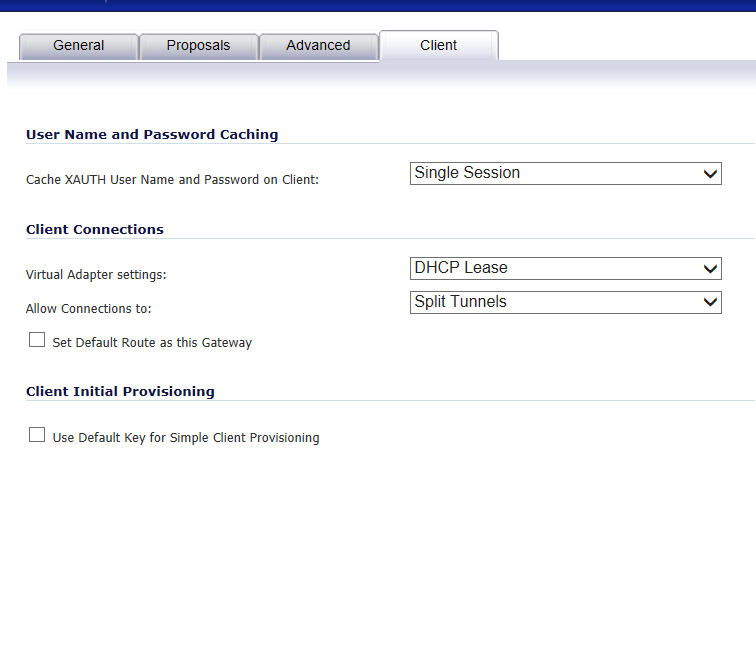Click the 'Virtual Adapter settings:' label
Screen dimensions: 756x657
tap(96, 275)
